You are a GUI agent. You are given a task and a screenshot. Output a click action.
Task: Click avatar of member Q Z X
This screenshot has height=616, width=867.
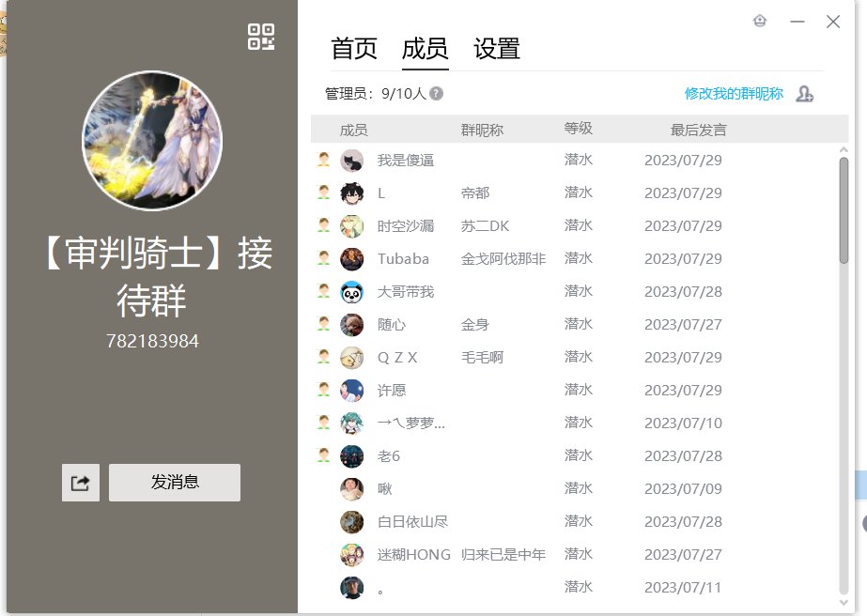(x=351, y=358)
